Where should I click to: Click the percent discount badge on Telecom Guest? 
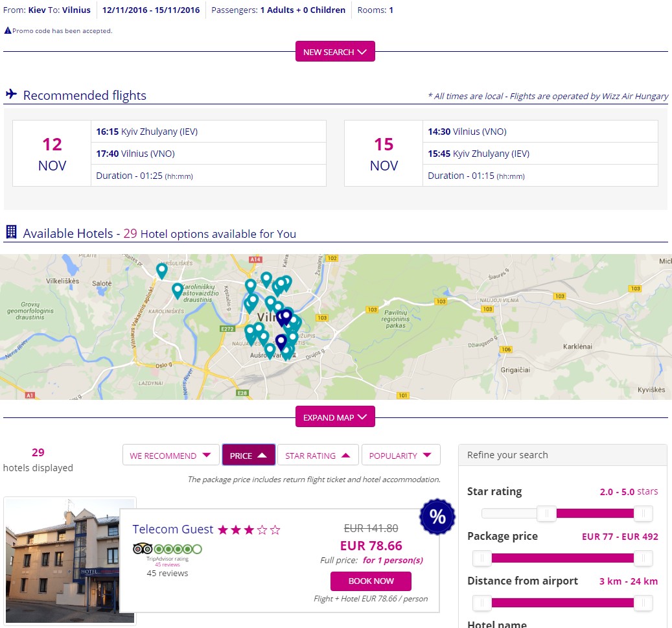coord(437,517)
